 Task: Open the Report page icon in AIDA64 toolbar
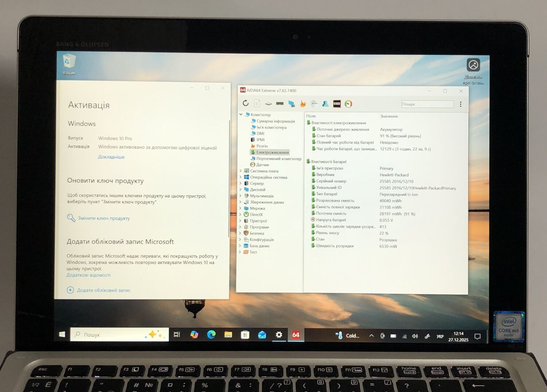(257, 104)
